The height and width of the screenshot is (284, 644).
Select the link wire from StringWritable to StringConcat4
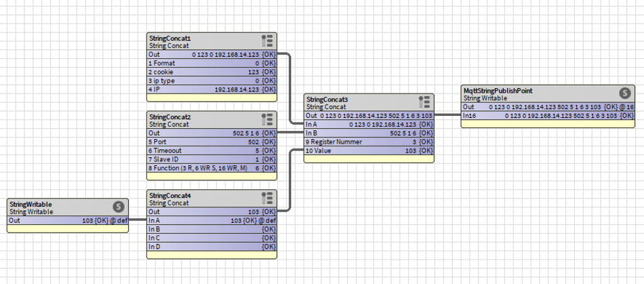(x=138, y=220)
